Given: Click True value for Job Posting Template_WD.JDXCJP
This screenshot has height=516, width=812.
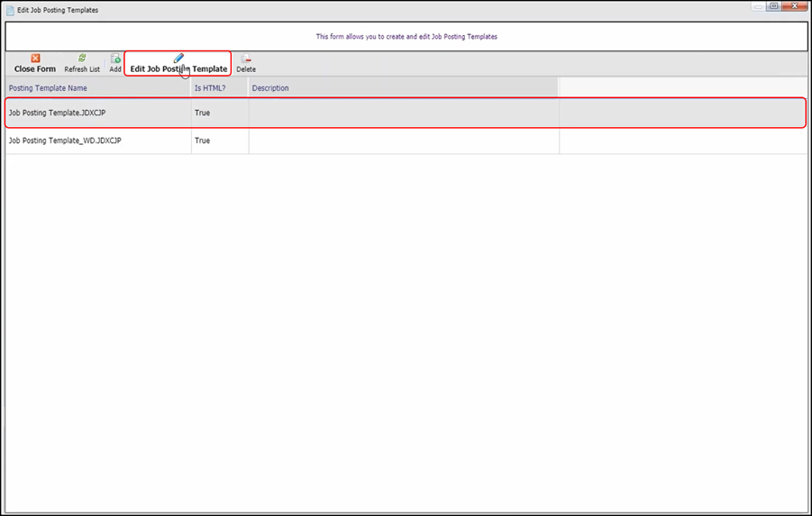Looking at the screenshot, I should click(x=203, y=141).
